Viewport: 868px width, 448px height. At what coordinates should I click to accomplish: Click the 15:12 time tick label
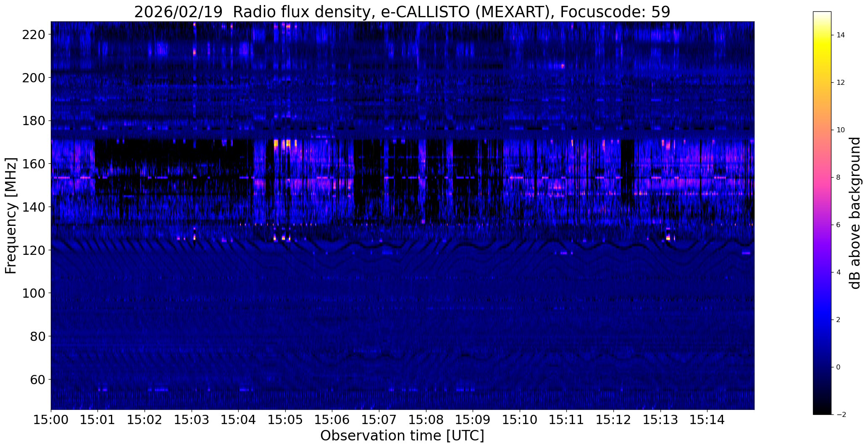(614, 420)
